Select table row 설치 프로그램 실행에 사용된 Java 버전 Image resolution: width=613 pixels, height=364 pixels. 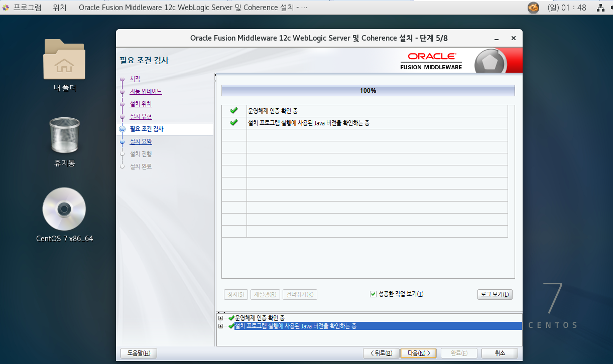tap(364, 123)
